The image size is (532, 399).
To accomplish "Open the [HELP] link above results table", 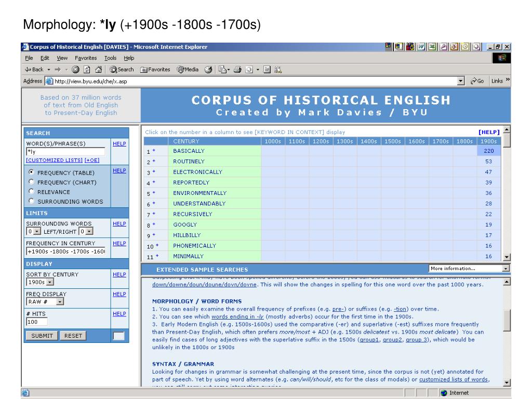I will click(x=489, y=132).
